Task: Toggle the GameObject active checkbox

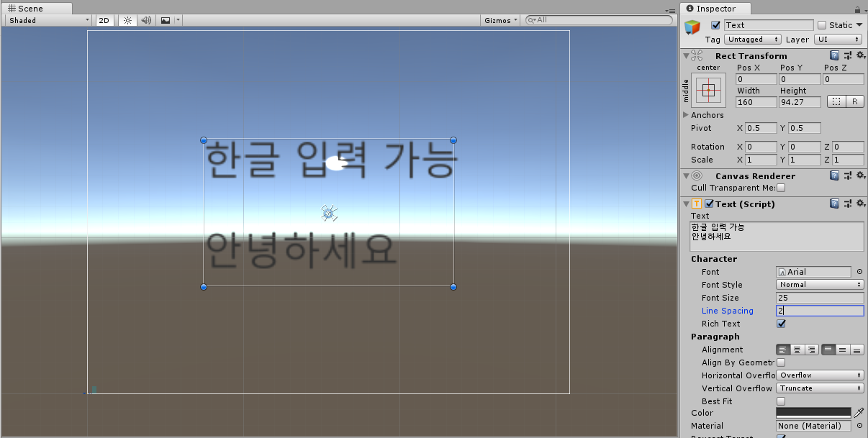Action: [715, 25]
